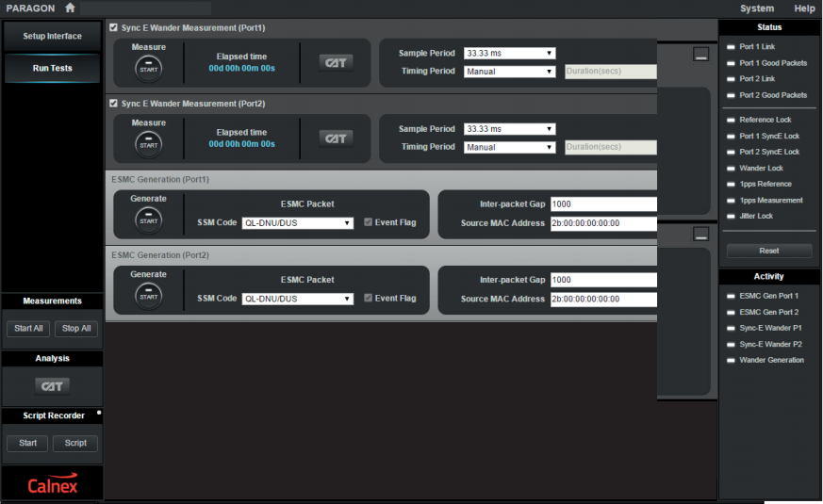The height and width of the screenshot is (504, 823).
Task: Open Port1 Sample Period dropdown
Action: pyautogui.click(x=509, y=53)
